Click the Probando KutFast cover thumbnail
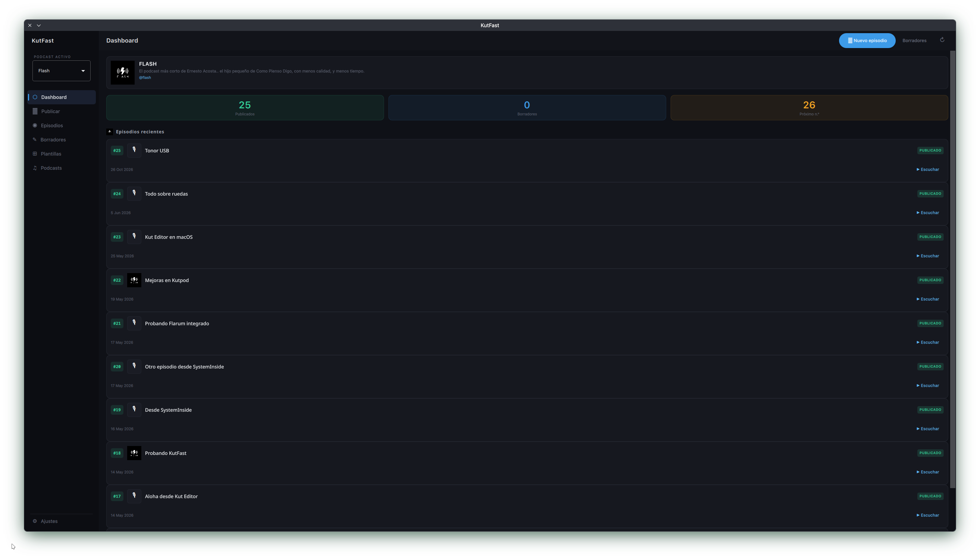980x560 pixels. point(134,453)
